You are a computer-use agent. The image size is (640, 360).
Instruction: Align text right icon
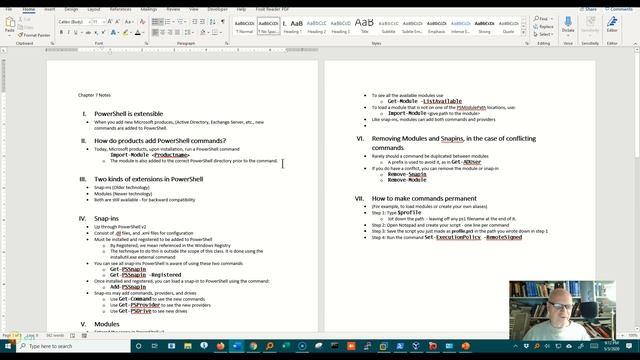click(x=170, y=33)
